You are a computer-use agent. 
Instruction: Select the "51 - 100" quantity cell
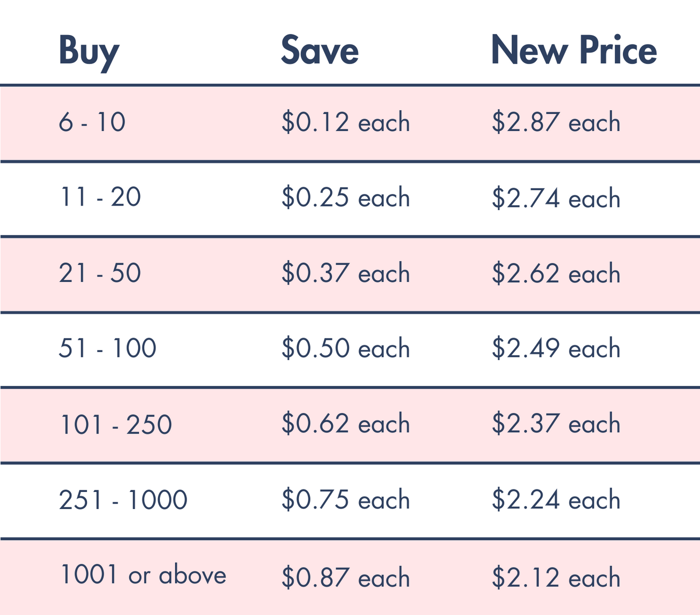[107, 348]
